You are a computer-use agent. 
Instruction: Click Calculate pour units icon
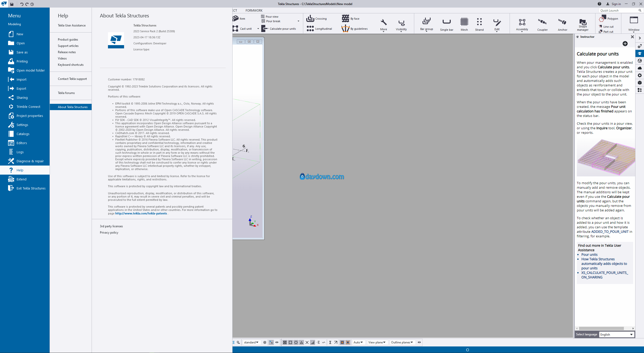[264, 29]
